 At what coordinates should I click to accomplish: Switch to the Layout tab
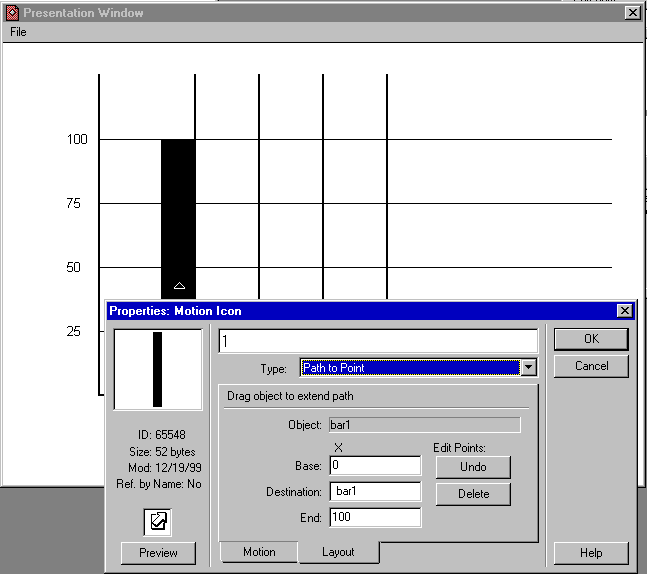[x=338, y=552]
